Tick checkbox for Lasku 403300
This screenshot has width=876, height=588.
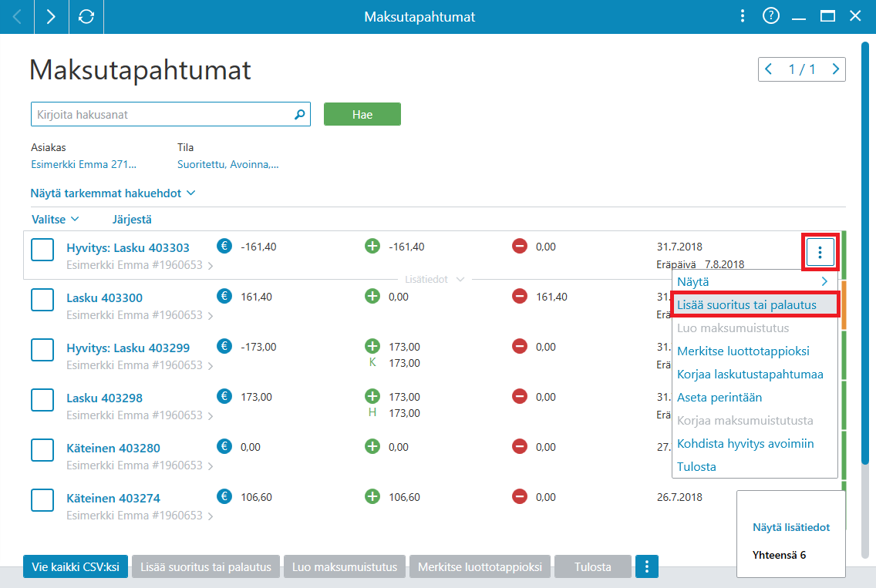pyautogui.click(x=42, y=300)
